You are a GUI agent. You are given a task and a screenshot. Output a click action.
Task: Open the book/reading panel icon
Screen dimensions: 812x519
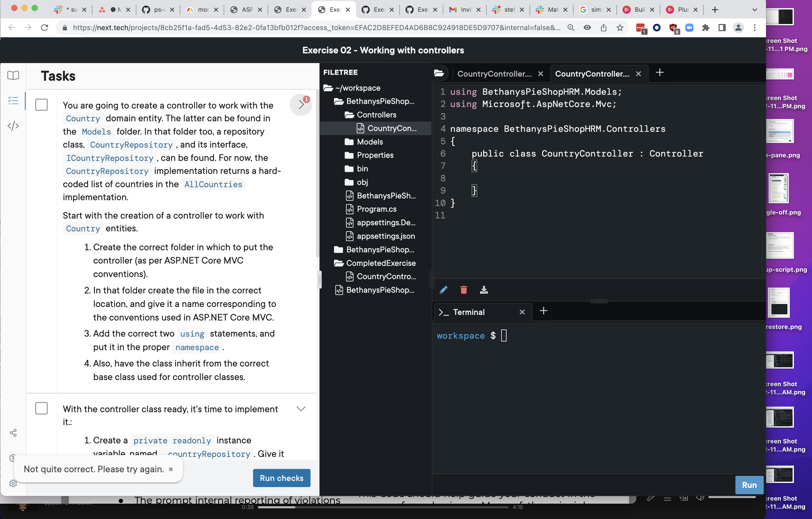(13, 76)
